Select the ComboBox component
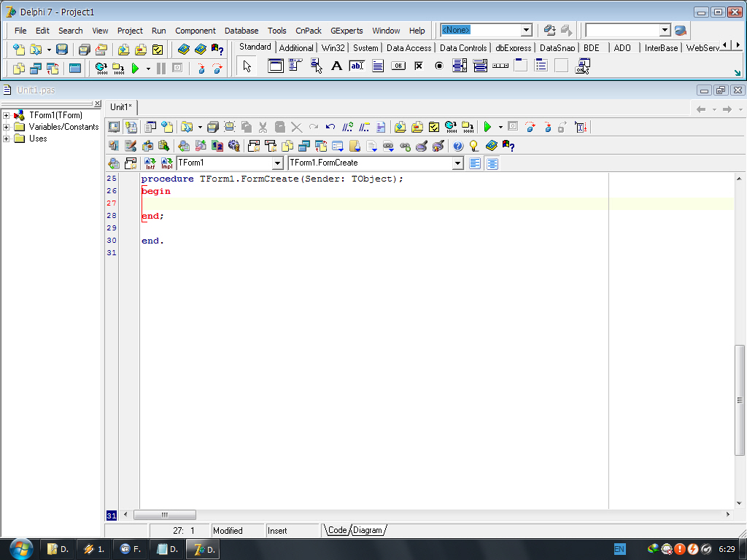This screenshot has height=560, width=747. (480, 66)
